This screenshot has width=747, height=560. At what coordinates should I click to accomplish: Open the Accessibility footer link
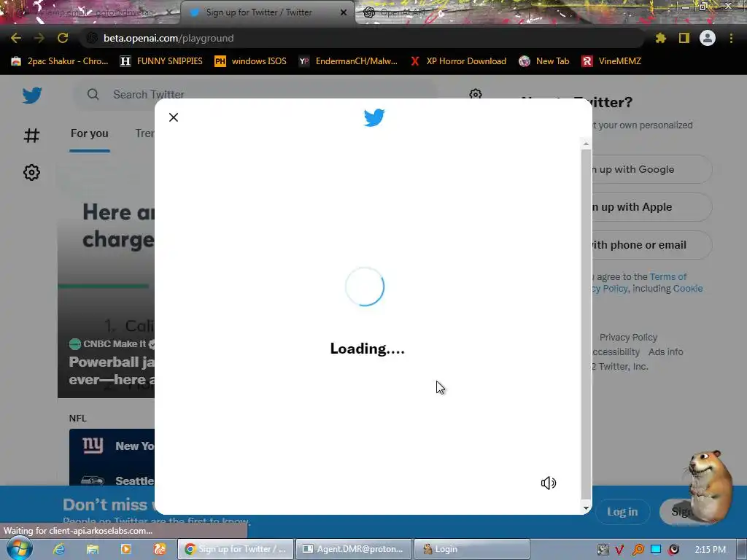616,352
